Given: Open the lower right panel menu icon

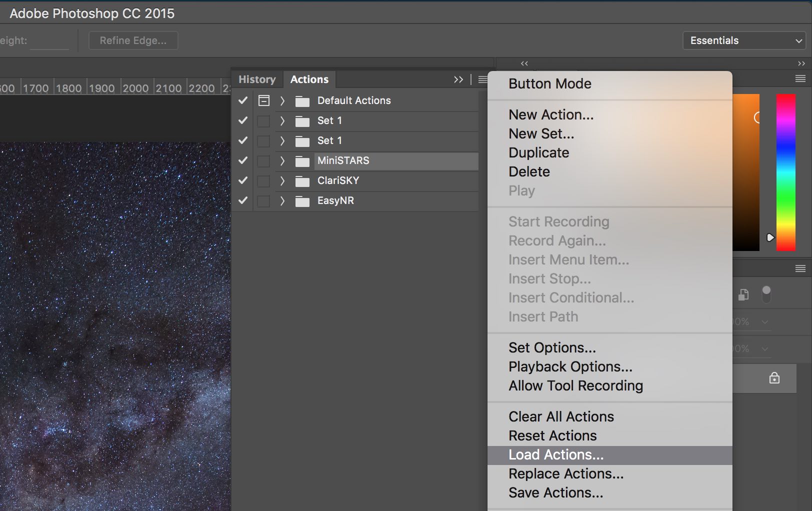Looking at the screenshot, I should [800, 268].
